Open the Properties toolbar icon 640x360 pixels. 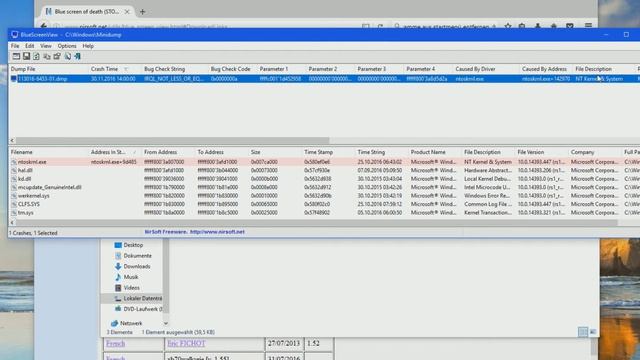(x=57, y=56)
